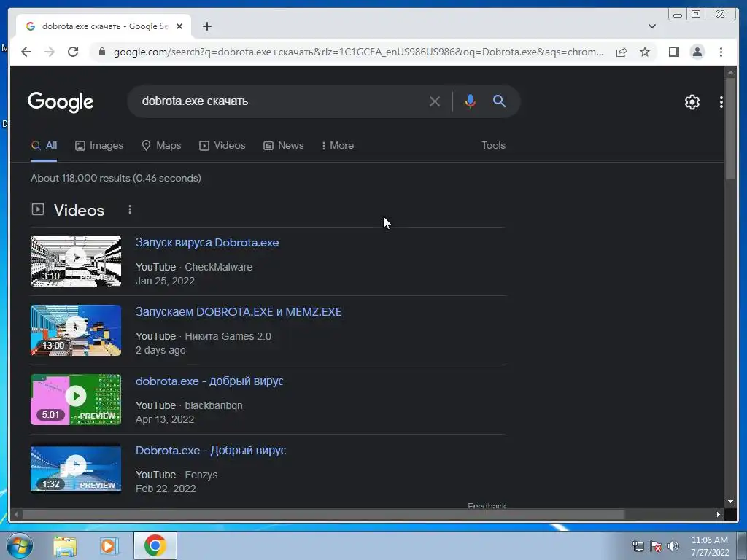Image resolution: width=747 pixels, height=560 pixels.
Task: Bookmark this page with the star
Action: point(645,52)
